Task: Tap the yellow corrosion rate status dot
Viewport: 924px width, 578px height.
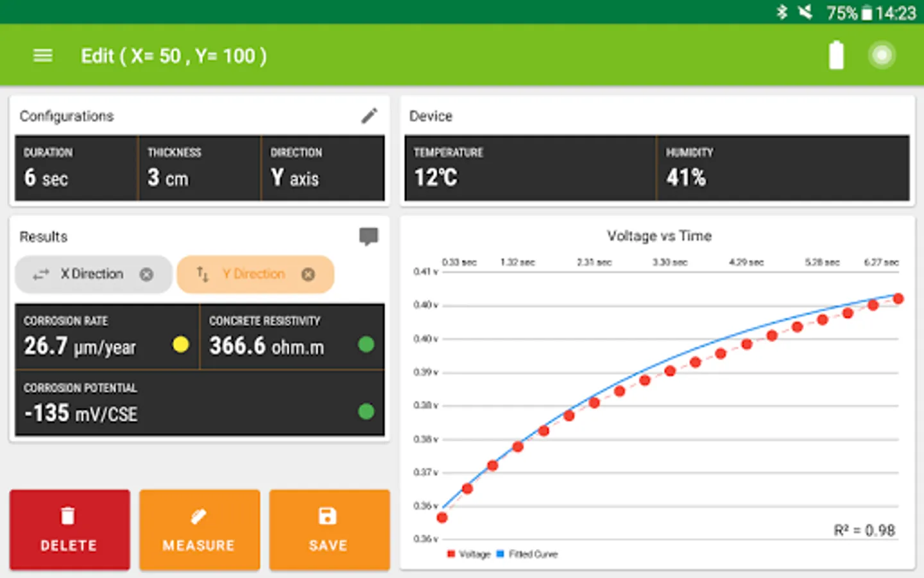Action: pyautogui.click(x=181, y=345)
